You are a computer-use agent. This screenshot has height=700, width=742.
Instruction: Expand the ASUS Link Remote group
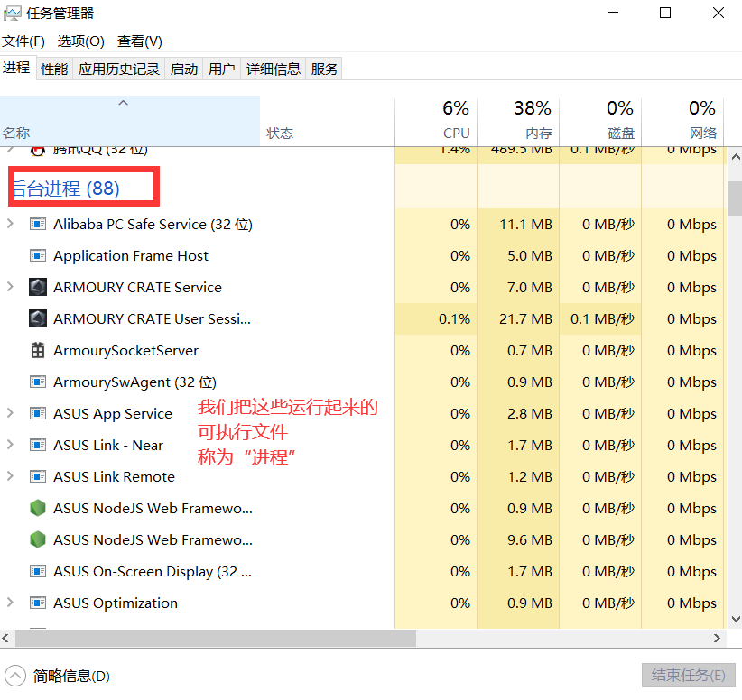(x=10, y=475)
